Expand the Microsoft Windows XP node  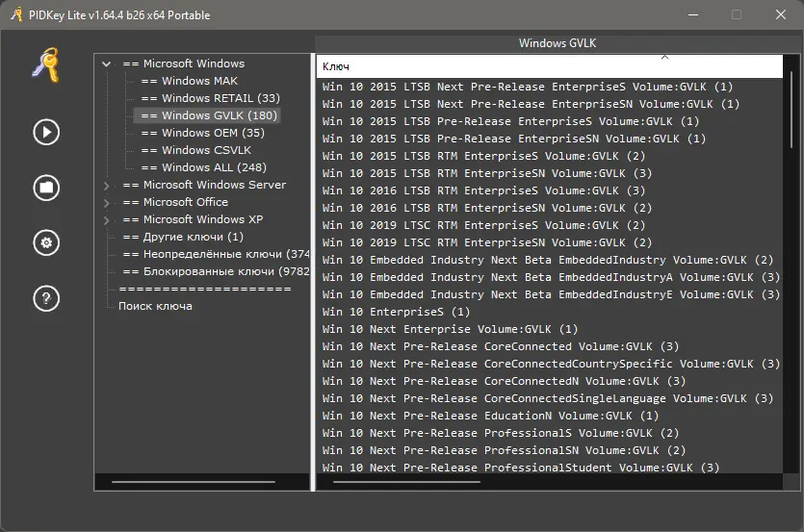pyautogui.click(x=107, y=220)
